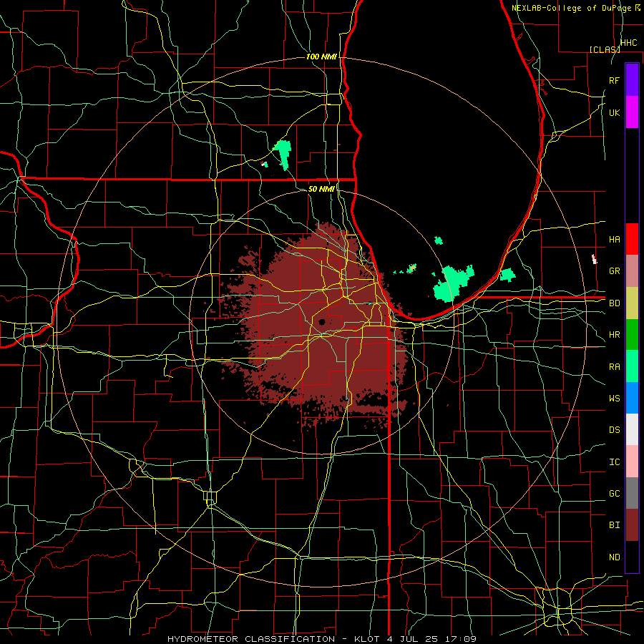Viewport: 644px width, 644px height.
Task: Click the 'DS' legend label
Action: pyautogui.click(x=615, y=430)
